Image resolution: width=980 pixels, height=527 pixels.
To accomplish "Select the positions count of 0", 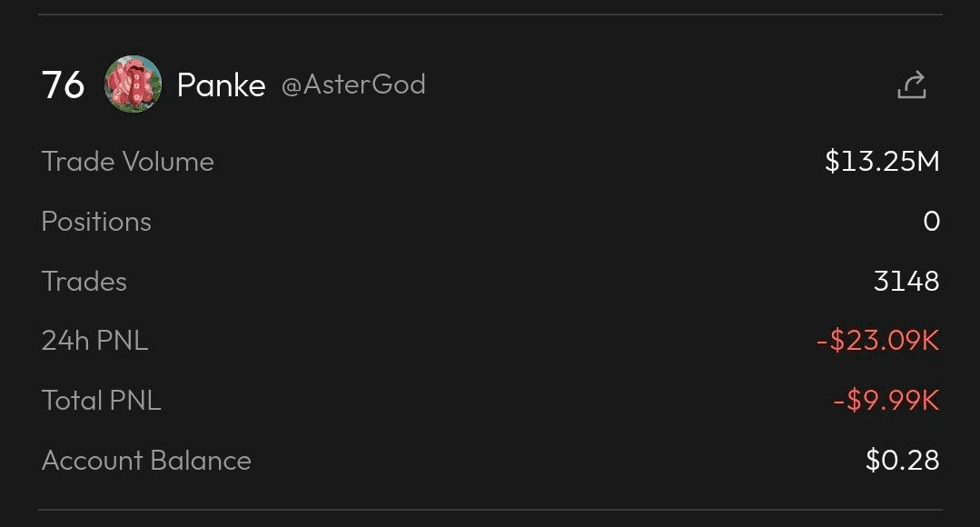I will [931, 222].
